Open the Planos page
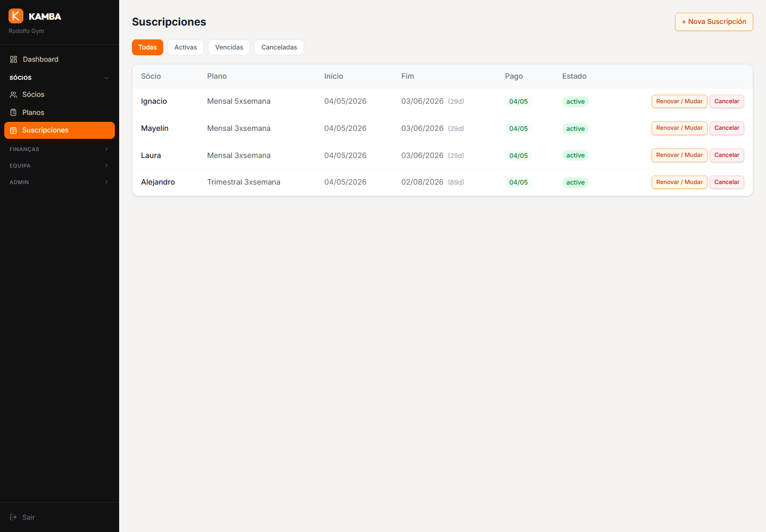This screenshot has height=532, width=766. (60, 113)
